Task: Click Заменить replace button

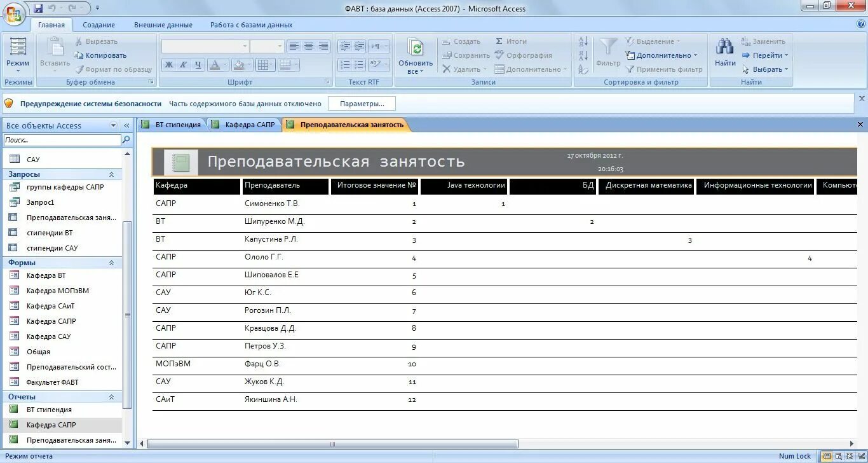Action: pos(763,41)
